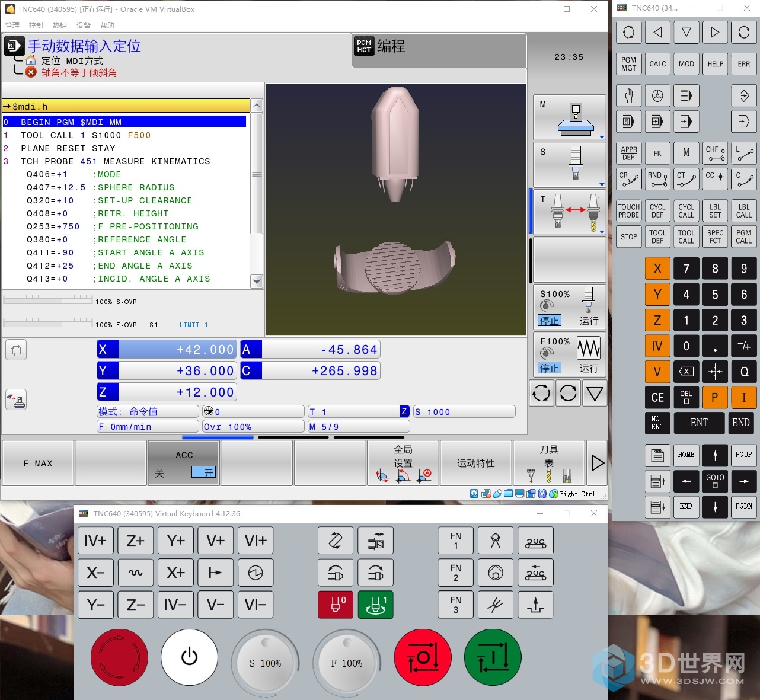Adjust the S-OVR 100% override slider

[48, 299]
